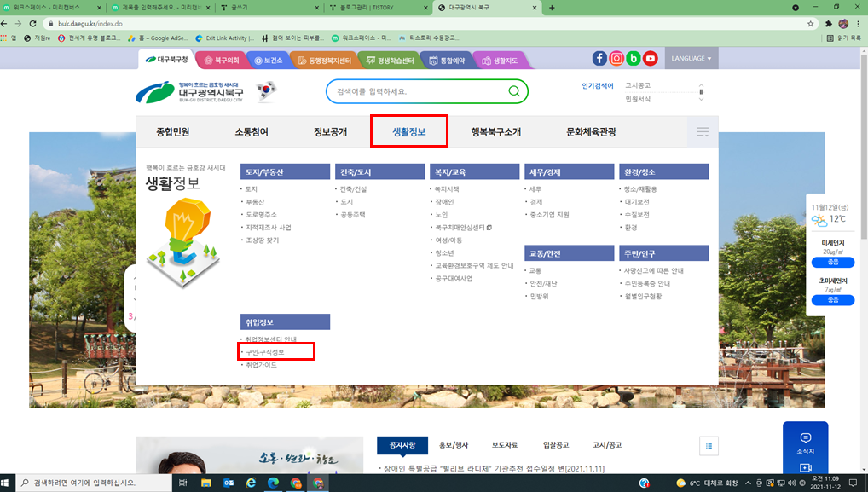The height and width of the screenshot is (492, 868).
Task: Click the list view icon beside notice tabs
Action: tap(709, 446)
